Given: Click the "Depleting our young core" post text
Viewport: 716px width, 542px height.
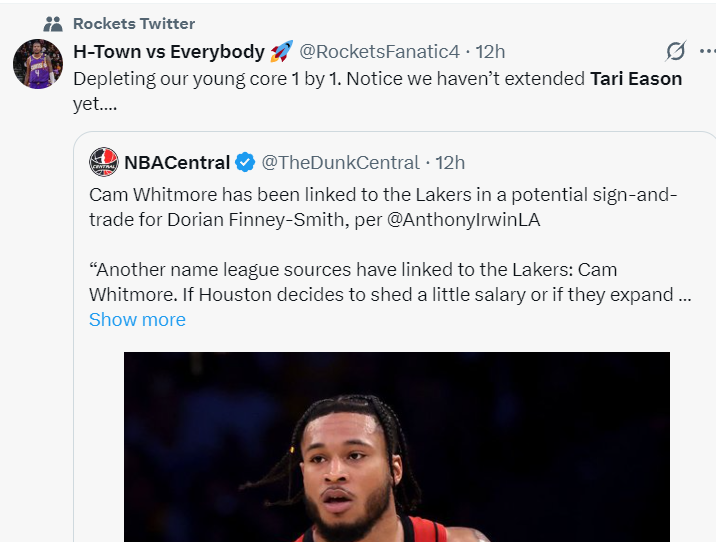Looking at the screenshot, I should coord(250,78).
